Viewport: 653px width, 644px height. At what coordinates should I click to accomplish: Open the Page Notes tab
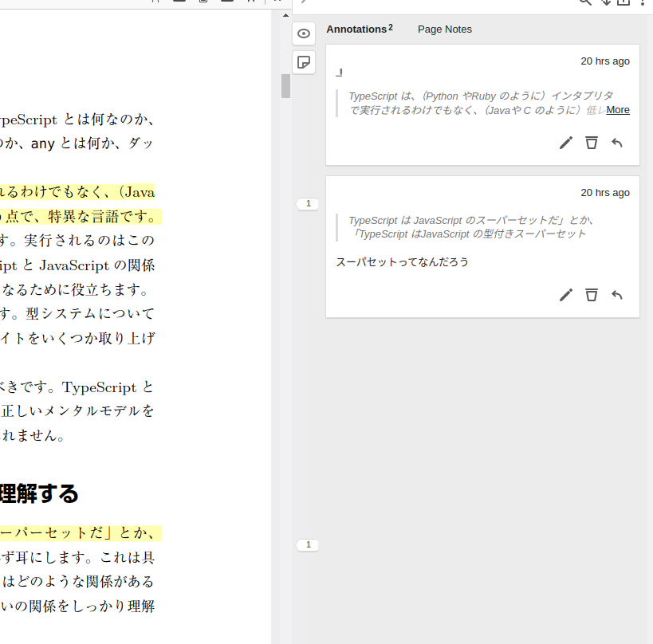tap(445, 29)
